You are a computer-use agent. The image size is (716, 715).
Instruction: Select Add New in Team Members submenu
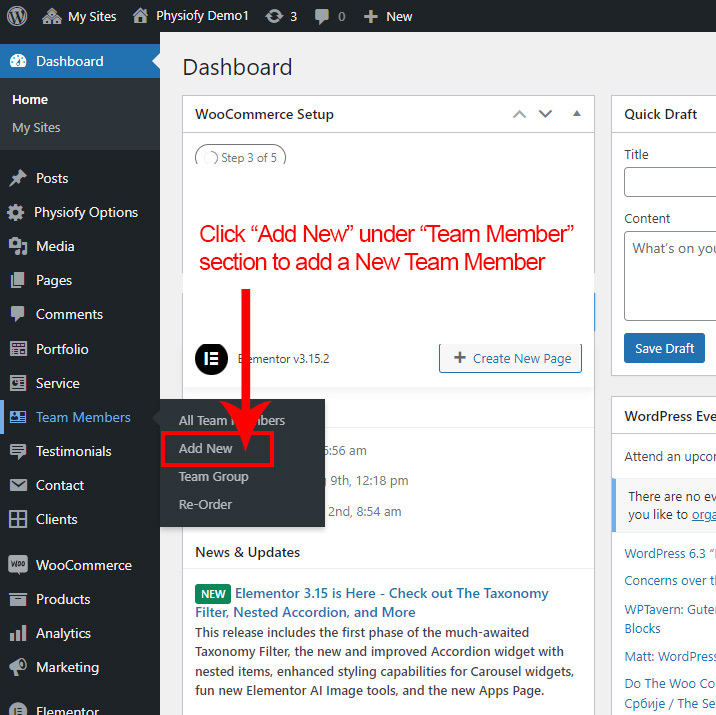tap(206, 449)
